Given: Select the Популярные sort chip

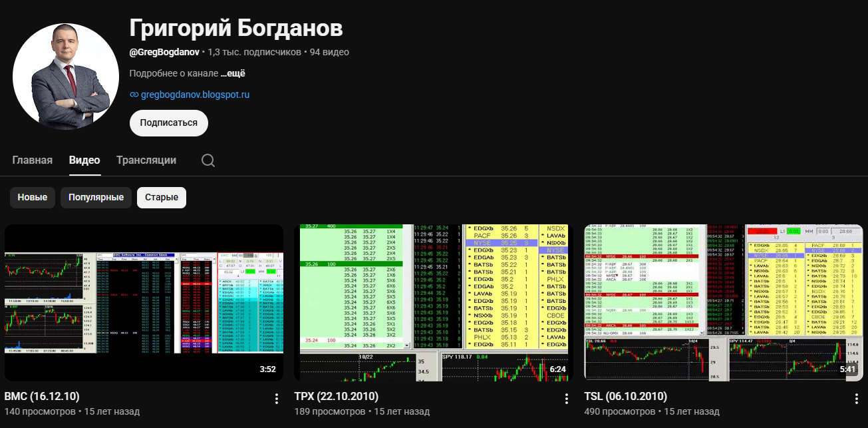Looking at the screenshot, I should coord(96,198).
